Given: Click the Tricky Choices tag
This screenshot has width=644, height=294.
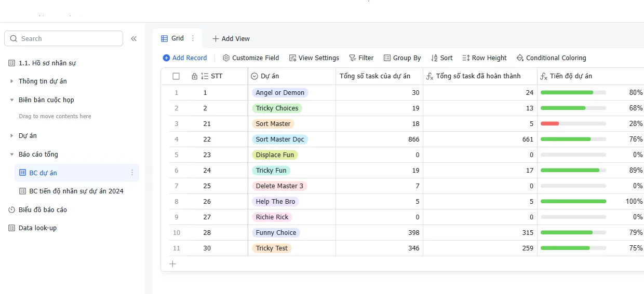Looking at the screenshot, I should (277, 108).
